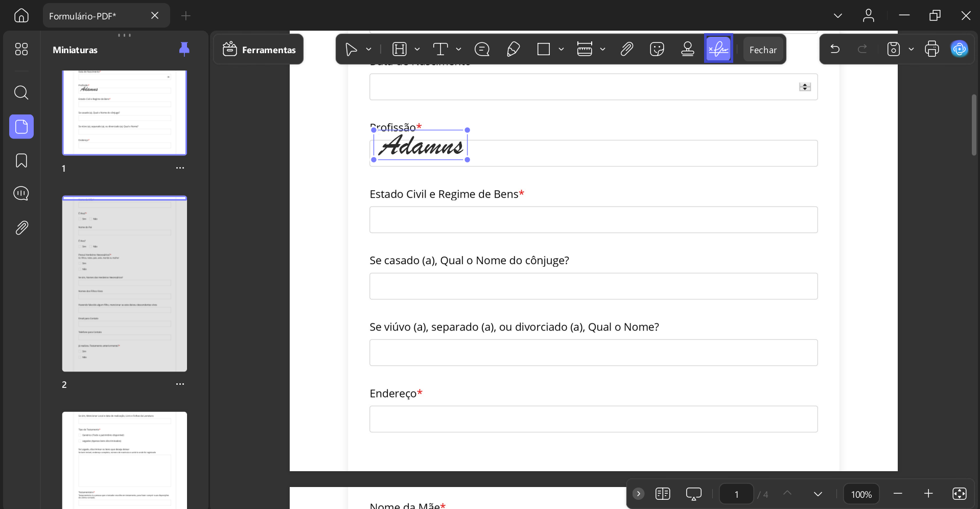980x509 pixels.
Task: Open the AI assistant icon
Action: 960,49
